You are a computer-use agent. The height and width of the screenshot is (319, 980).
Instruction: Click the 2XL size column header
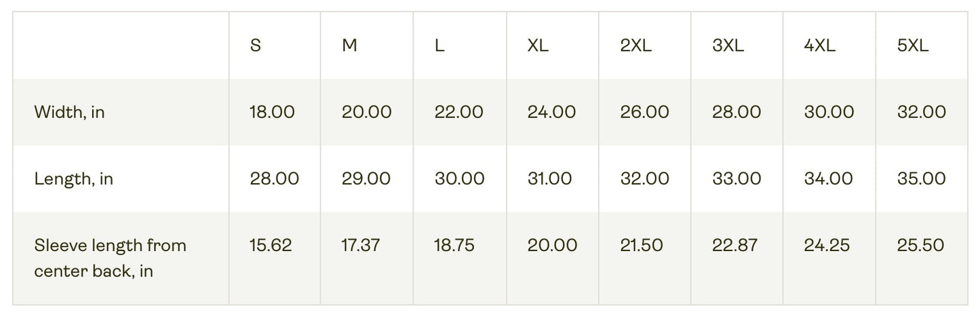pos(635,46)
